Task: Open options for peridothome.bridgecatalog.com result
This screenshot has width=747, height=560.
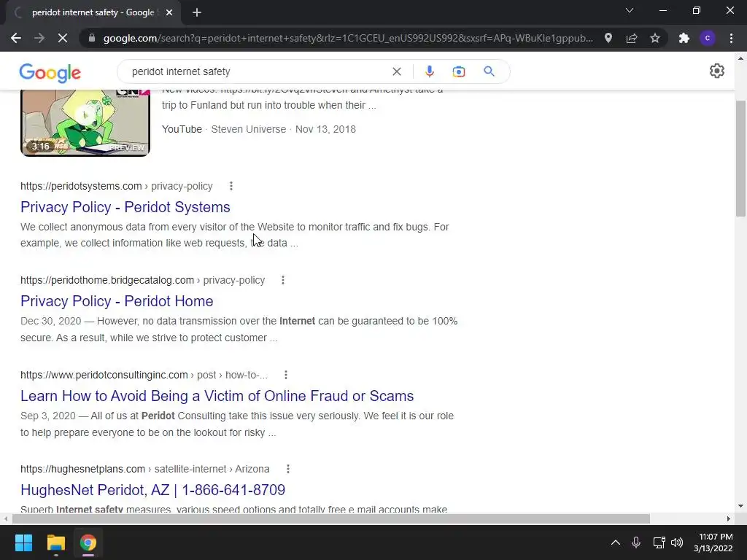Action: [x=283, y=280]
